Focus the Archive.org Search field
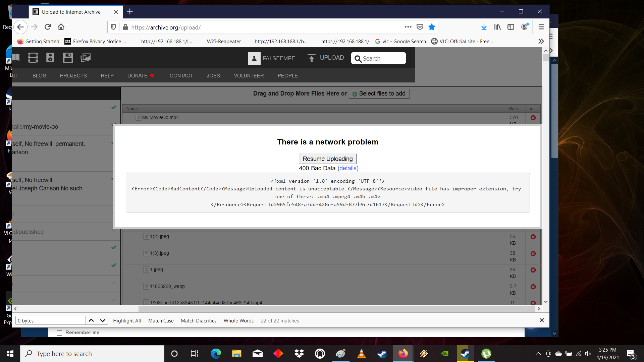 click(x=378, y=58)
